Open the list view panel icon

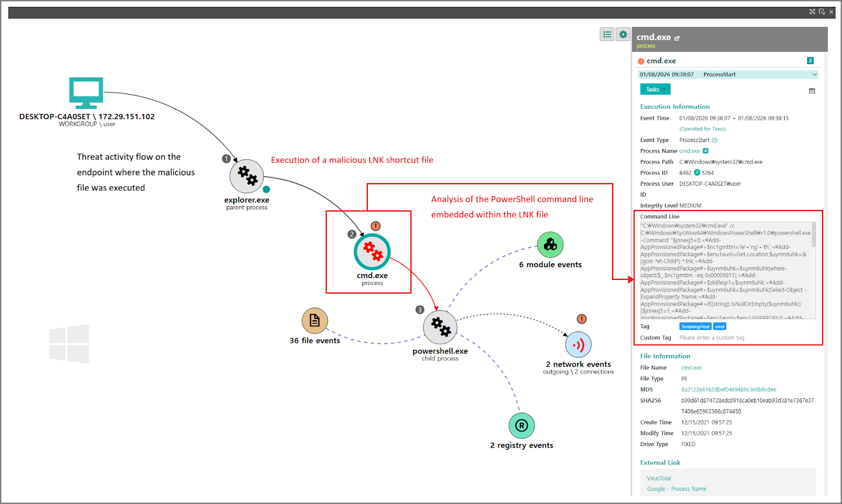607,34
